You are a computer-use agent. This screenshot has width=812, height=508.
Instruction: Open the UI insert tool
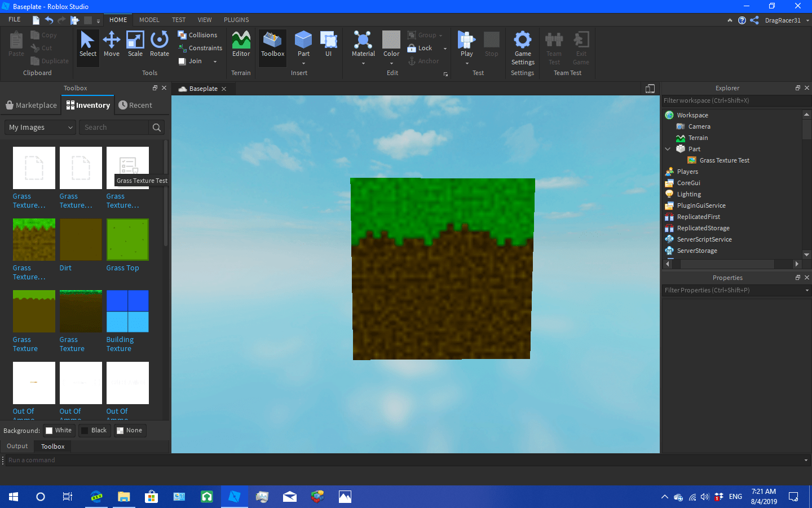(x=328, y=45)
